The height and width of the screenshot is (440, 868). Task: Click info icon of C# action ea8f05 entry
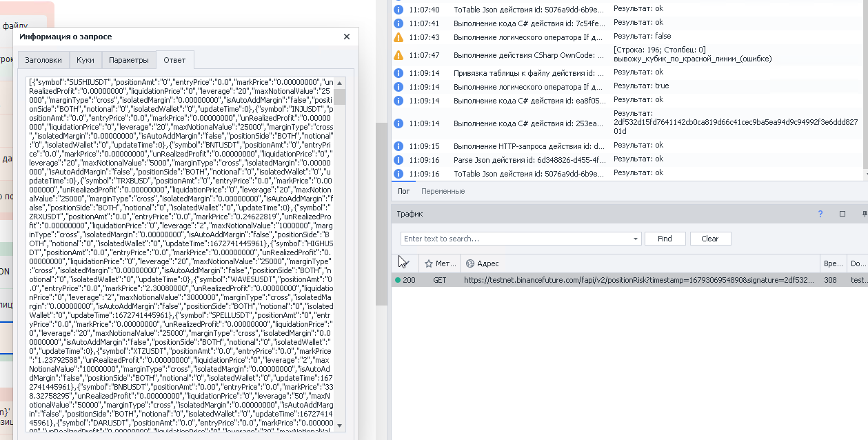point(398,101)
